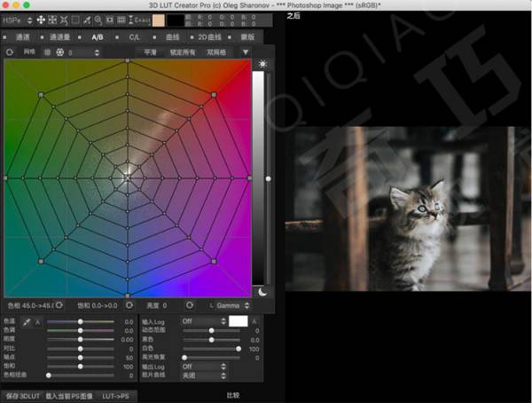Image resolution: width=532 pixels, height=403 pixels.
Task: Click the color wheel grid icon
Action: [x=60, y=52]
